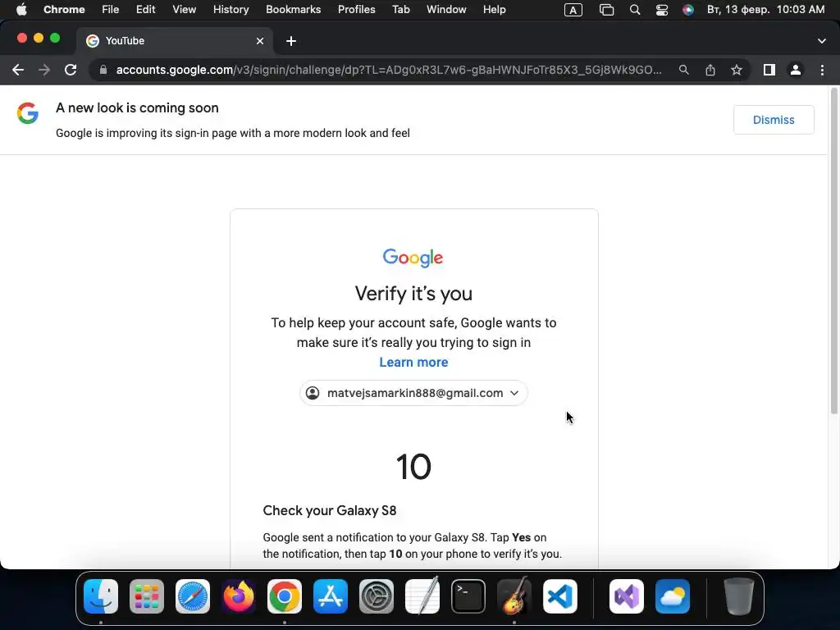Open a new tab with the plus button
The image size is (840, 630).
(x=291, y=41)
